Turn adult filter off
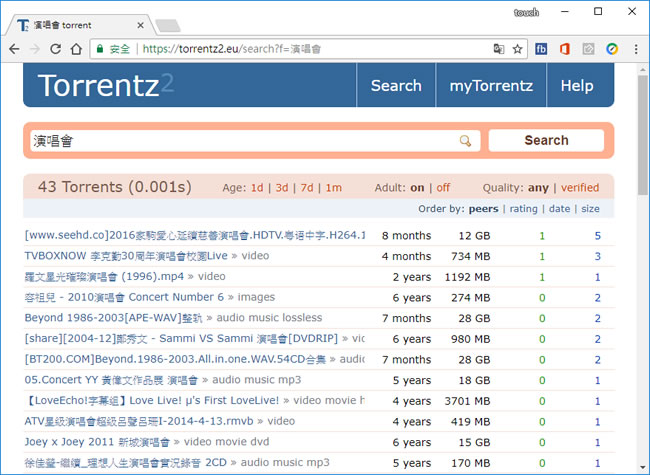Screen dimensions: 650x475 point(443,188)
